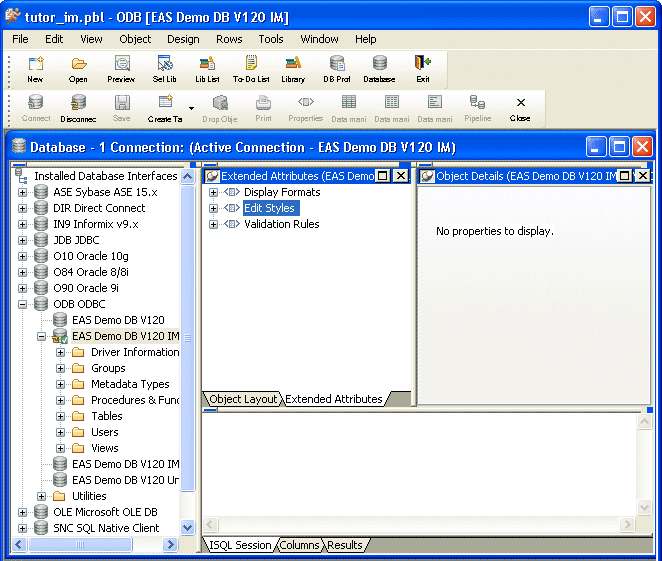Switch to the ISQL Session tab
Image resolution: width=662 pixels, height=561 pixels.
click(240, 545)
